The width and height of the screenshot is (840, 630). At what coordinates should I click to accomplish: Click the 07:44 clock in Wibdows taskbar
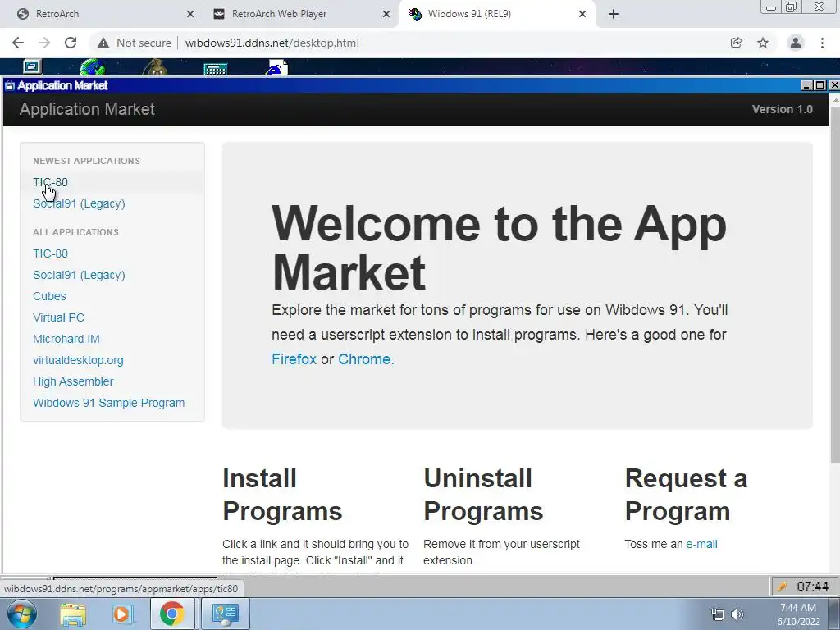(813, 587)
